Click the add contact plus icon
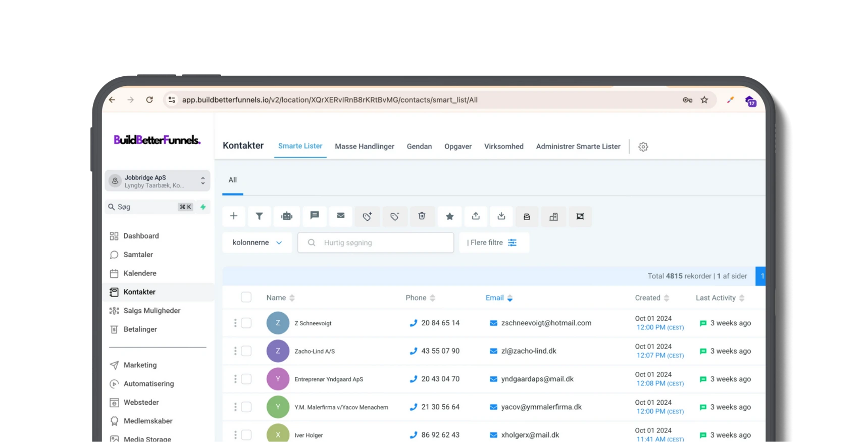This screenshot has width=868, height=442. coord(234,216)
